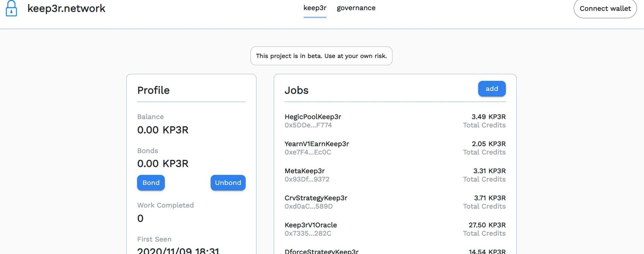Click the padlock logo icon
Image resolution: width=644 pixels, height=254 pixels.
[x=11, y=8]
